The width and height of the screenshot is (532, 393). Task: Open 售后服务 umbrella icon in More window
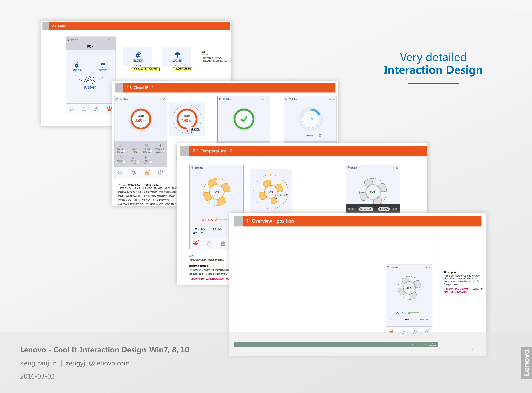(103, 65)
